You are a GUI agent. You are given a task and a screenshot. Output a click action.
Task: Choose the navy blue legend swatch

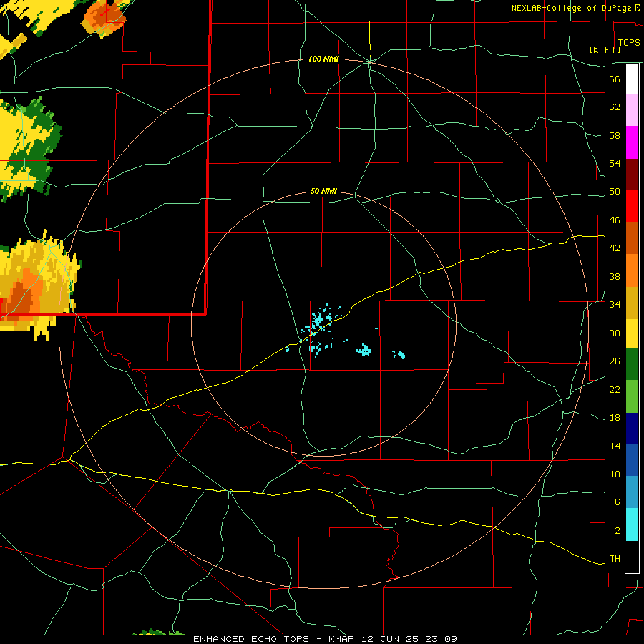pyautogui.click(x=632, y=429)
